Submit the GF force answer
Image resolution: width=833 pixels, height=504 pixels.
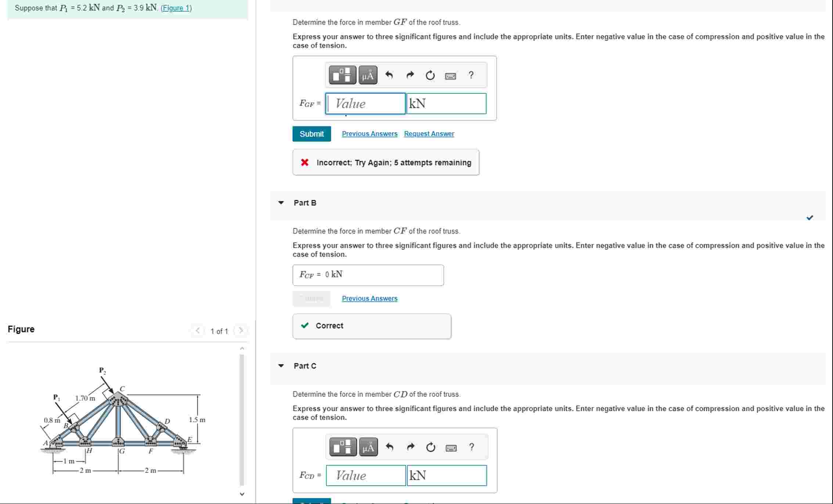point(311,134)
